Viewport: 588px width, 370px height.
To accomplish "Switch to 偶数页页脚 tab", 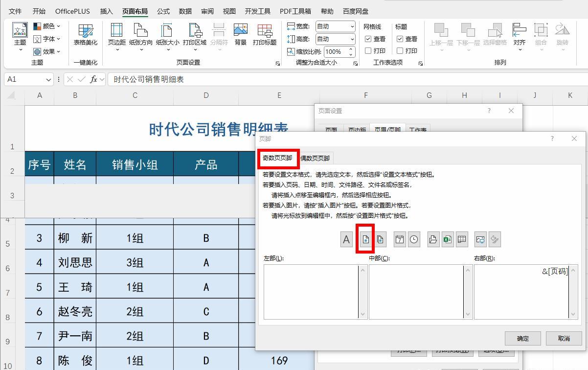I will point(315,158).
